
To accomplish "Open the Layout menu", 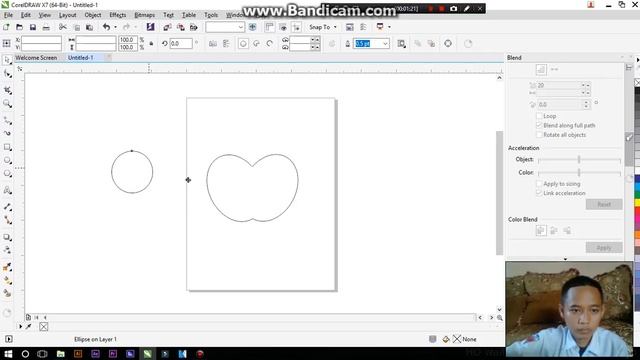I will (x=67, y=15).
